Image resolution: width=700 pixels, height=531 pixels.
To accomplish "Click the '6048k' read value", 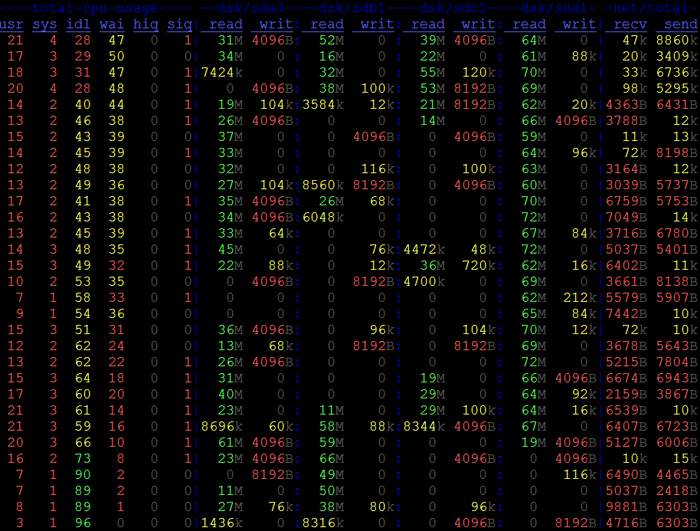I will pos(323,217).
